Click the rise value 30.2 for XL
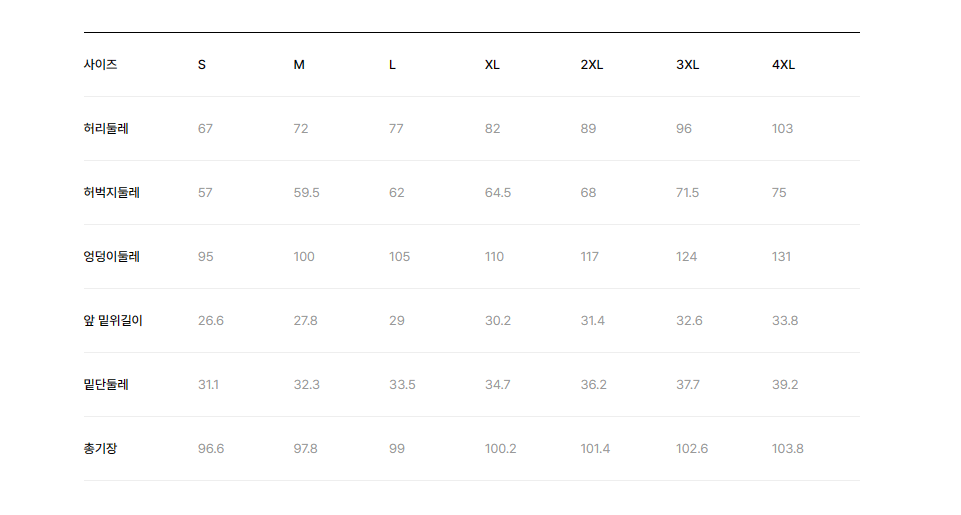 [498, 321]
